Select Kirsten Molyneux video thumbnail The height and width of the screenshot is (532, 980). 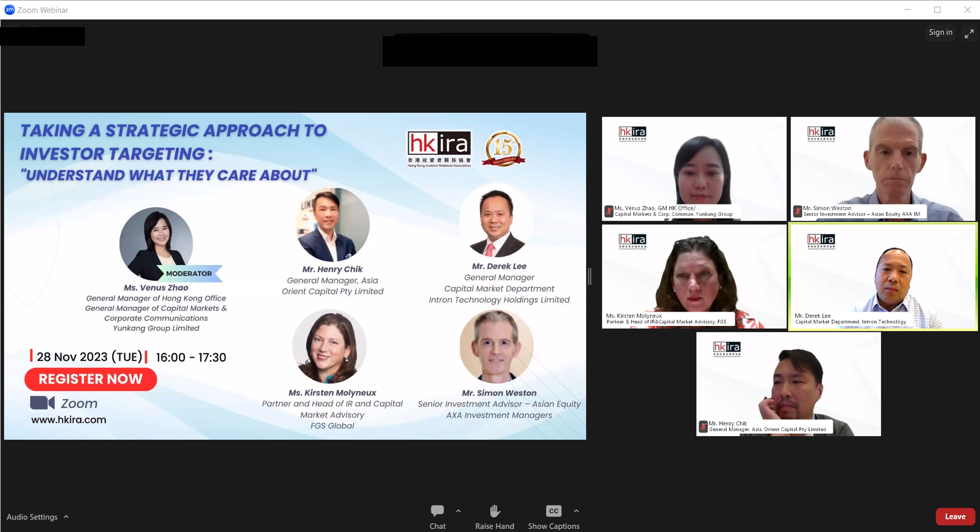click(x=694, y=276)
